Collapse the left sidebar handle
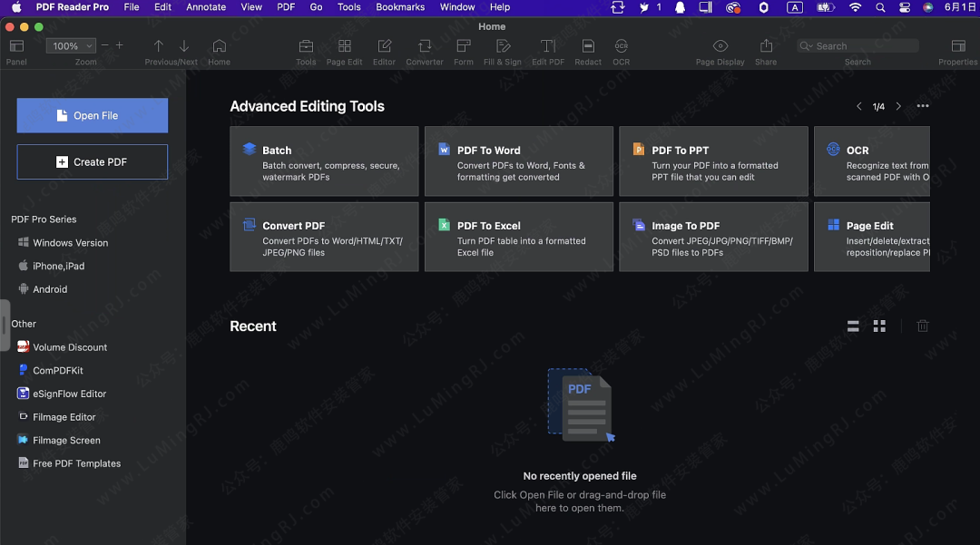The image size is (980, 545). (x=5, y=325)
